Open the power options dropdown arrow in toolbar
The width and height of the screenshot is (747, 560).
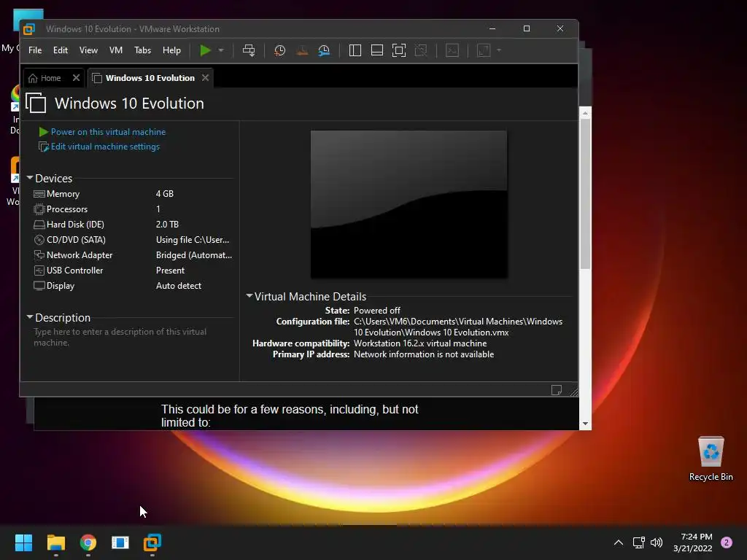pos(221,50)
